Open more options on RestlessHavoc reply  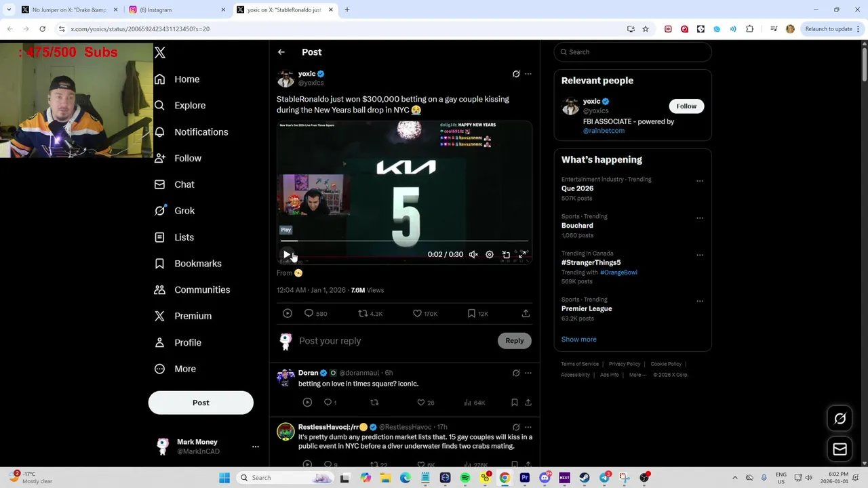point(528,428)
